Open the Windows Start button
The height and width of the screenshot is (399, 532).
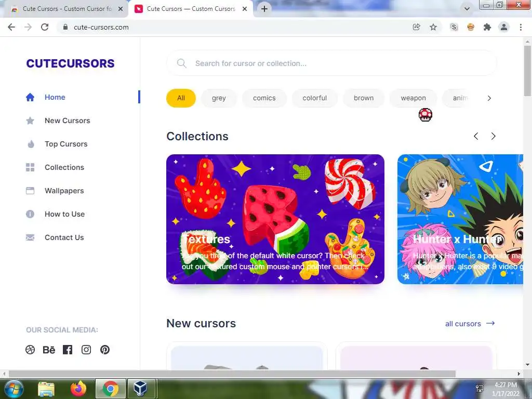[x=14, y=389]
